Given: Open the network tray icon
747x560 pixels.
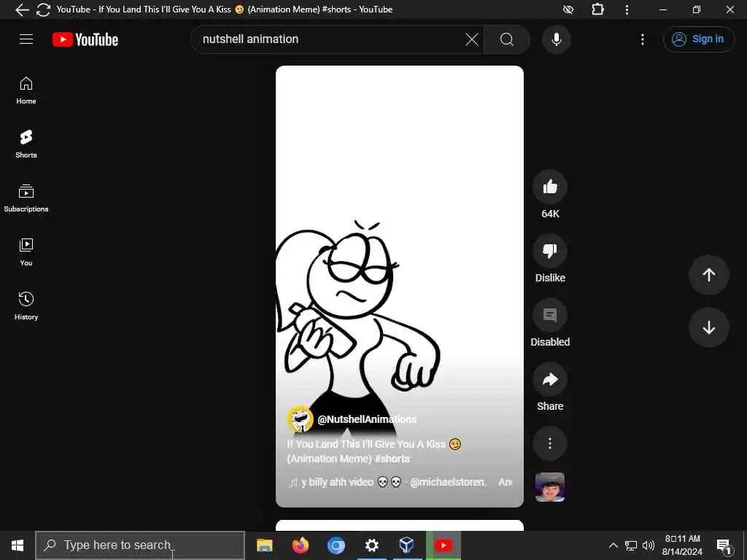Looking at the screenshot, I should [631, 545].
